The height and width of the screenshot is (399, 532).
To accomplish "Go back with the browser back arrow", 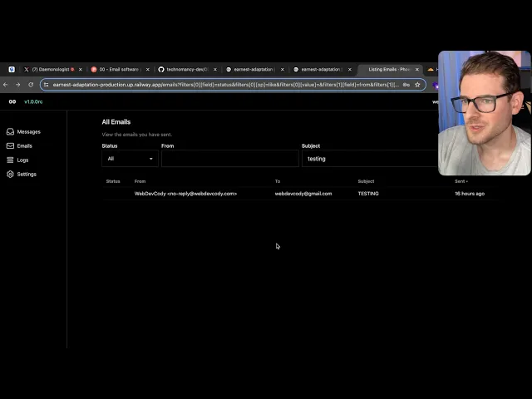I will pos(6,85).
